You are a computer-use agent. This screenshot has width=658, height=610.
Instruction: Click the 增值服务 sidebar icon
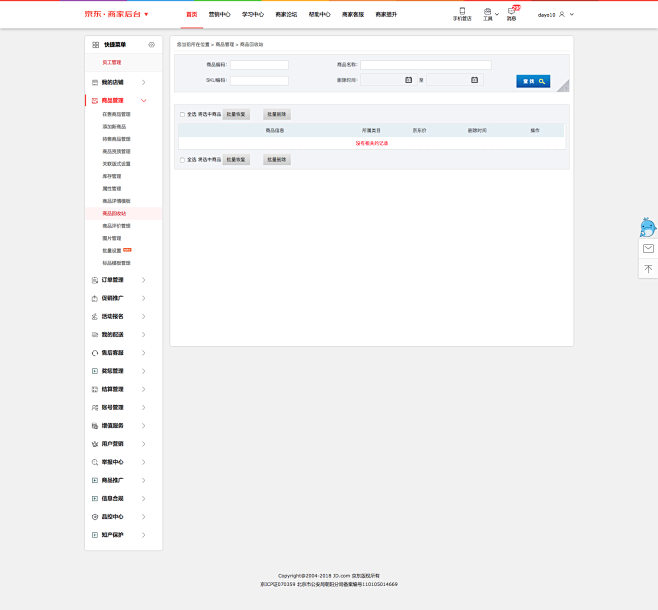click(x=95, y=426)
